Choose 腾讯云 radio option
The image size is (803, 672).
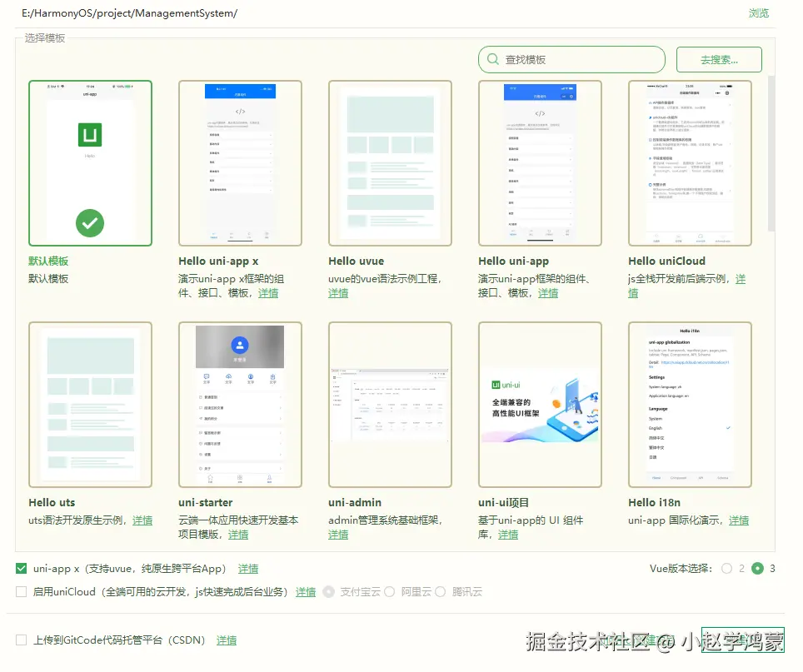tap(441, 592)
